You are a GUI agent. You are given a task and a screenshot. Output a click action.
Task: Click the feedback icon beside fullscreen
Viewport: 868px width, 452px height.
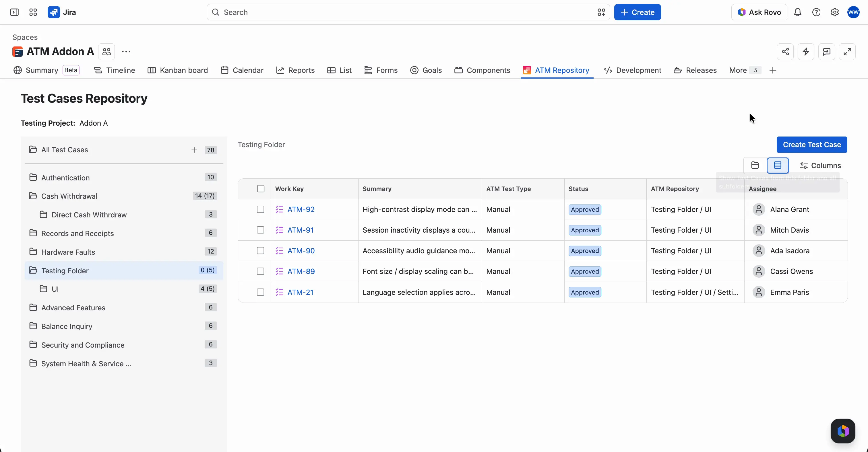(827, 52)
